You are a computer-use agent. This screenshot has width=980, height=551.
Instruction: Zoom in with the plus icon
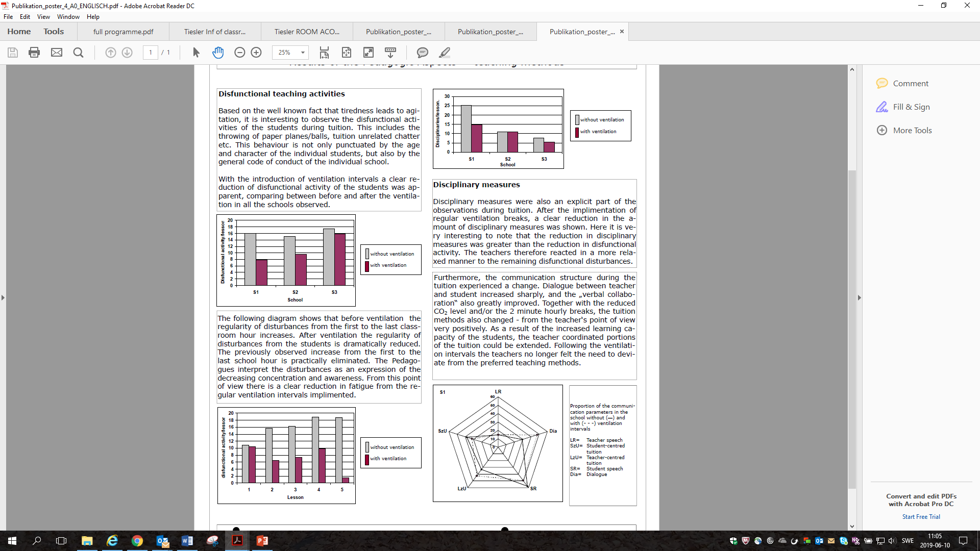click(x=256, y=53)
